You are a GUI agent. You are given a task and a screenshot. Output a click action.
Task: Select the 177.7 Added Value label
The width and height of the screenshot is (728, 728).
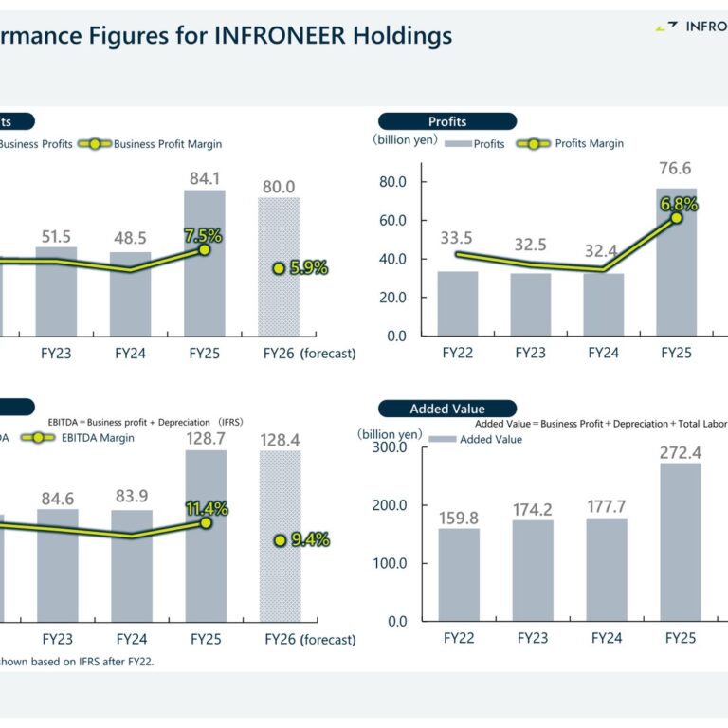[x=607, y=507]
